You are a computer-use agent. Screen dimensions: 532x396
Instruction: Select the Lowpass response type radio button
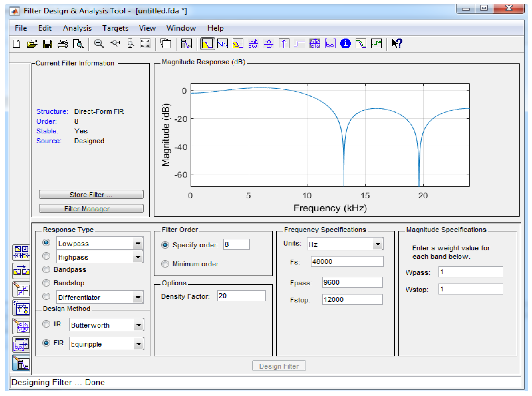coord(46,243)
